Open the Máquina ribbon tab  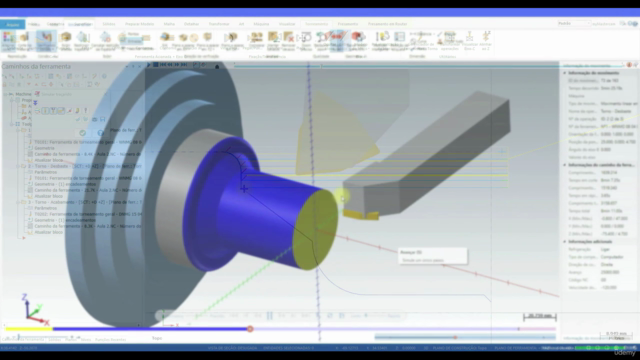point(261,24)
